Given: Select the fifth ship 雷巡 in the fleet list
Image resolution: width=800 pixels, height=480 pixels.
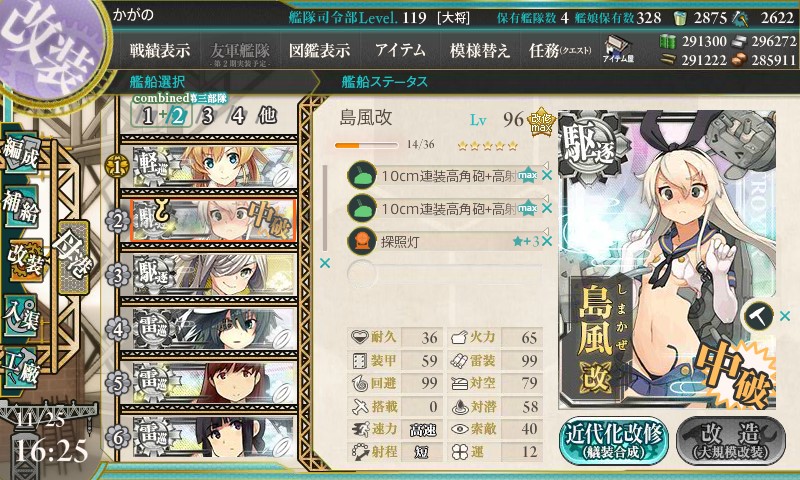Looking at the screenshot, I should 213,383.
